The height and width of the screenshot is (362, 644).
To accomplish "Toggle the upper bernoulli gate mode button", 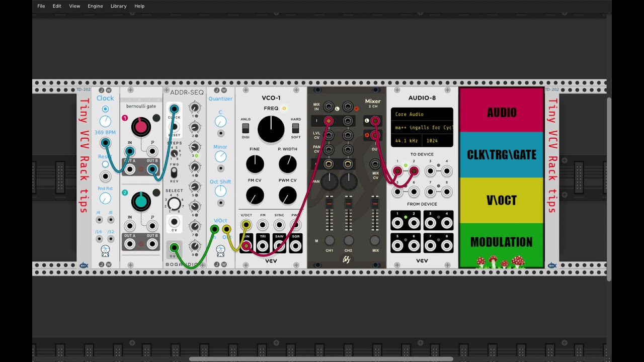I will pos(156,118).
